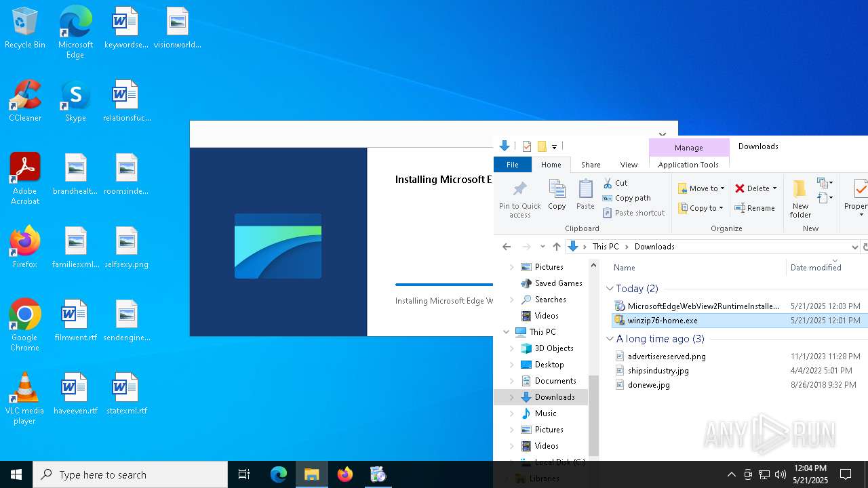Select VLC media player desktop icon
This screenshot has width=868, height=488.
pyautogui.click(x=25, y=399)
